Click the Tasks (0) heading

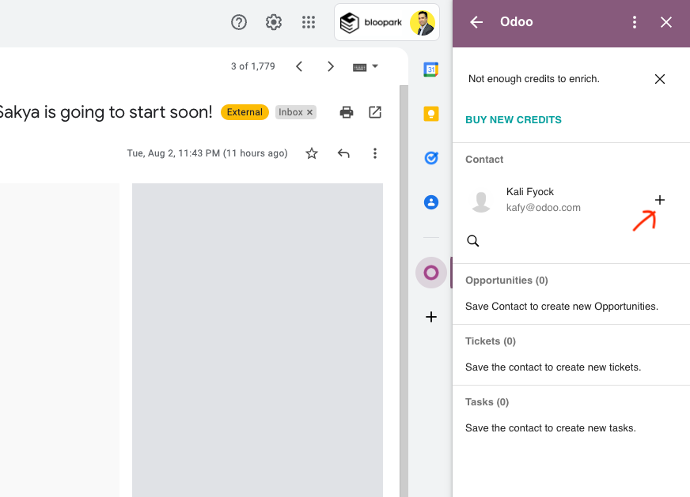pos(487,402)
